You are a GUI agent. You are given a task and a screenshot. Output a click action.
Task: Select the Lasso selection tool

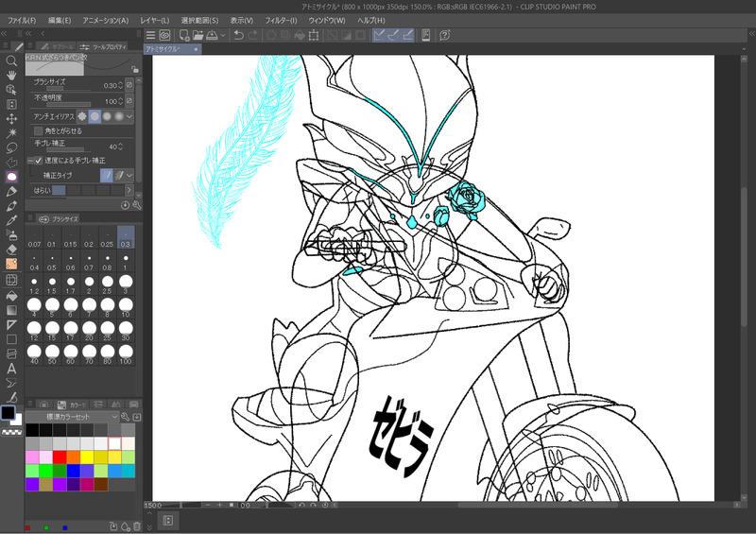pos(11,147)
